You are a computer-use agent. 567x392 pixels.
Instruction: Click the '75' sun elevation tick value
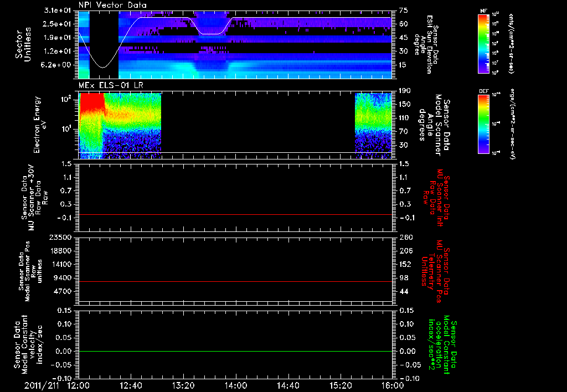click(x=404, y=11)
